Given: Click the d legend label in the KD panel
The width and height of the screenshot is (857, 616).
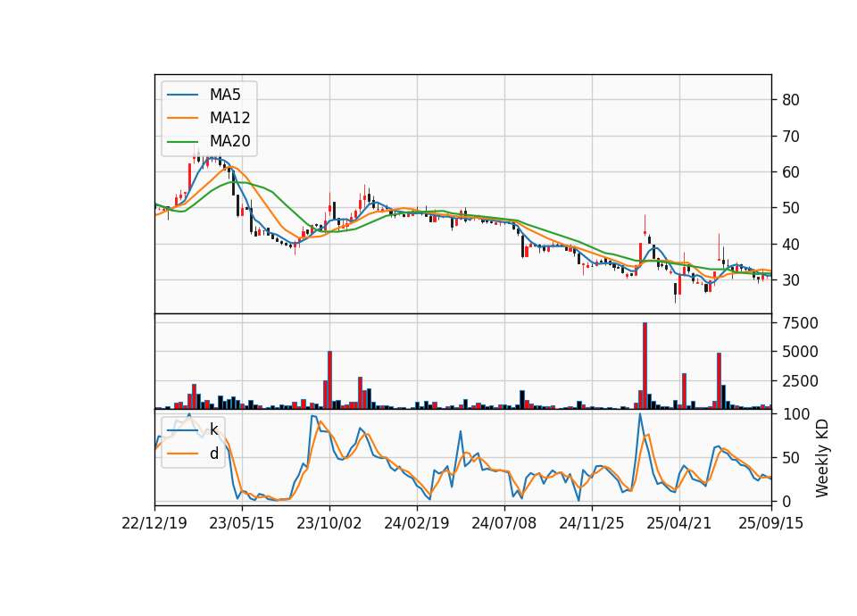Looking at the screenshot, I should [x=213, y=454].
